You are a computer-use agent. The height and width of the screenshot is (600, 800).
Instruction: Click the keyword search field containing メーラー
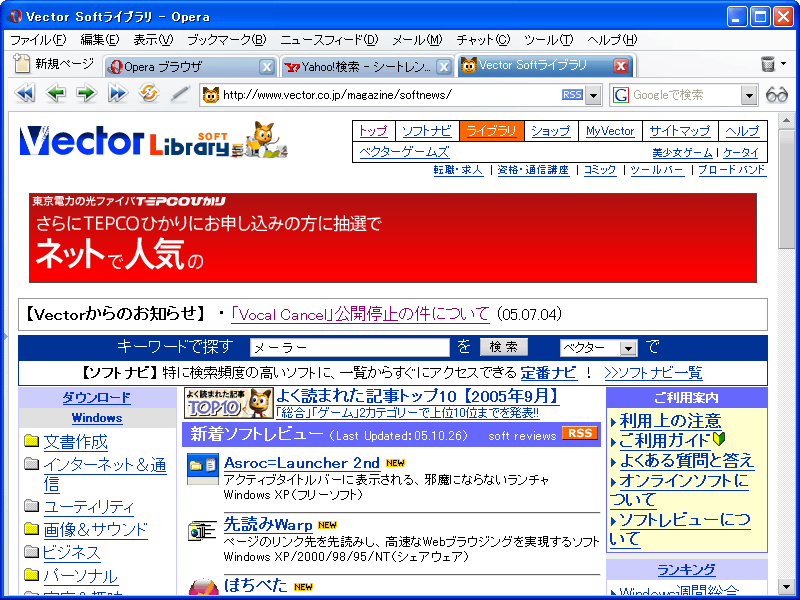[x=349, y=347]
